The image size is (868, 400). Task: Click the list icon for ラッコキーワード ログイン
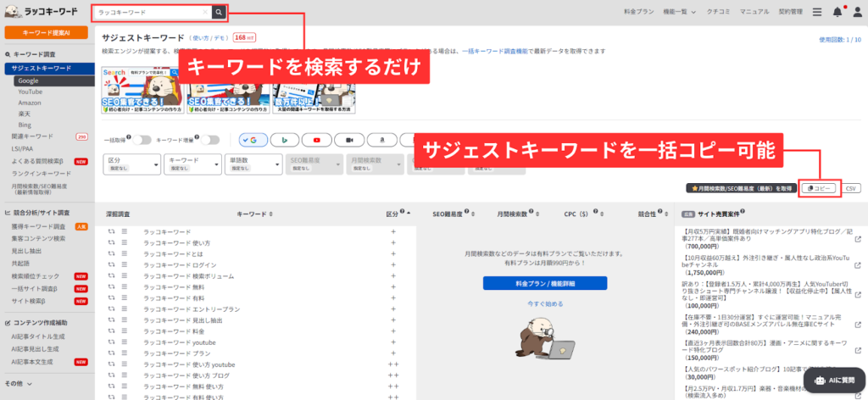click(x=125, y=265)
